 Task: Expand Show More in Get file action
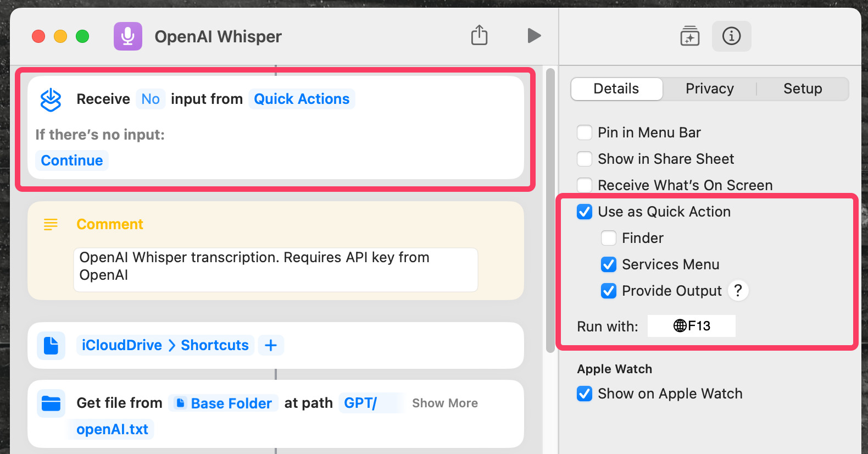pyautogui.click(x=444, y=403)
